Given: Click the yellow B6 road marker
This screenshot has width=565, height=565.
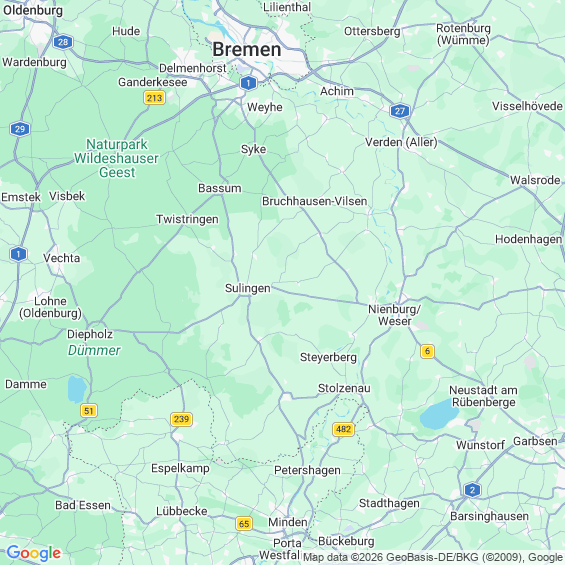Looking at the screenshot, I should coord(427,351).
